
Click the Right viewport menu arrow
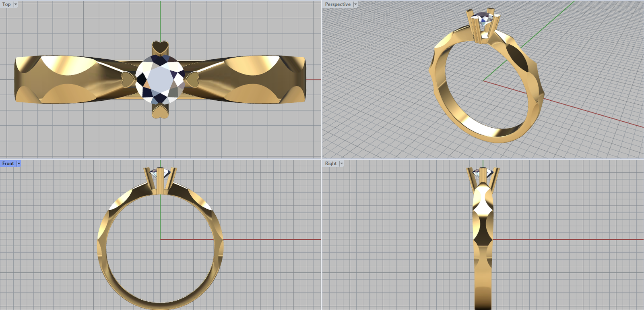(341, 164)
